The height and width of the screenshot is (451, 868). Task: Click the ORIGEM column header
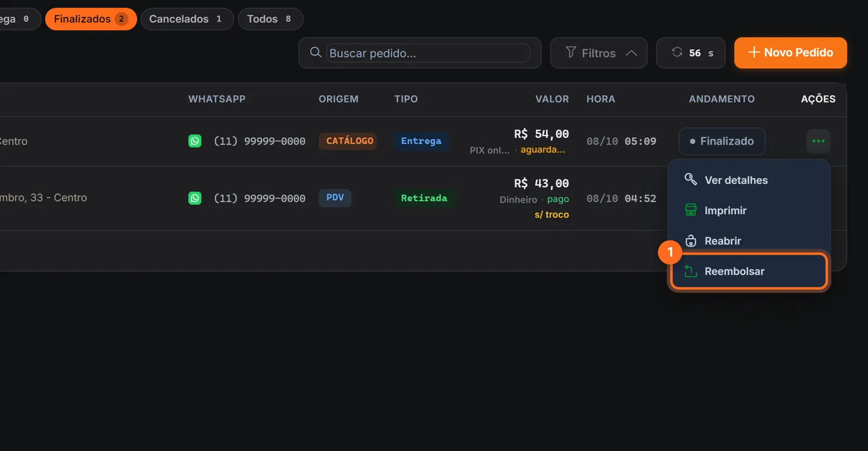point(339,99)
